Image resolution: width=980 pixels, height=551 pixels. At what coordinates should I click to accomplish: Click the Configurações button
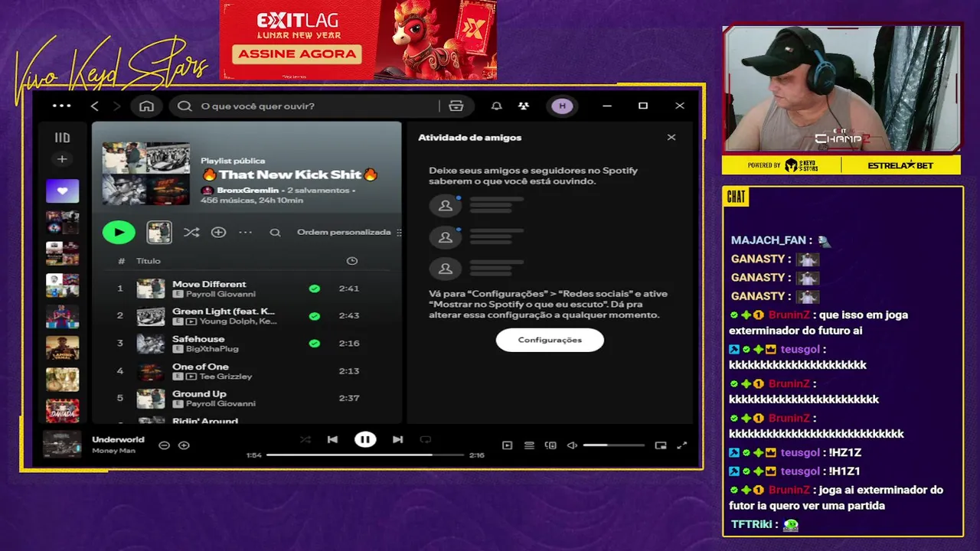tap(550, 340)
